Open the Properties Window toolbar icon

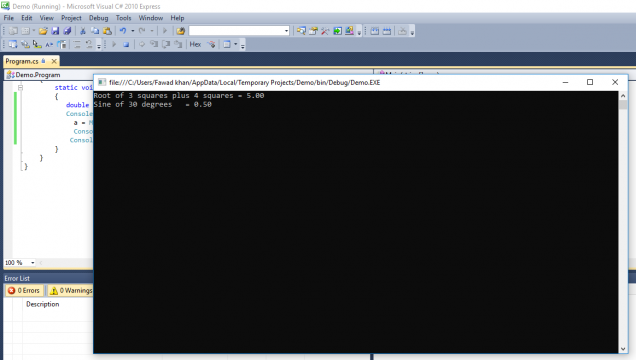[x=313, y=31]
